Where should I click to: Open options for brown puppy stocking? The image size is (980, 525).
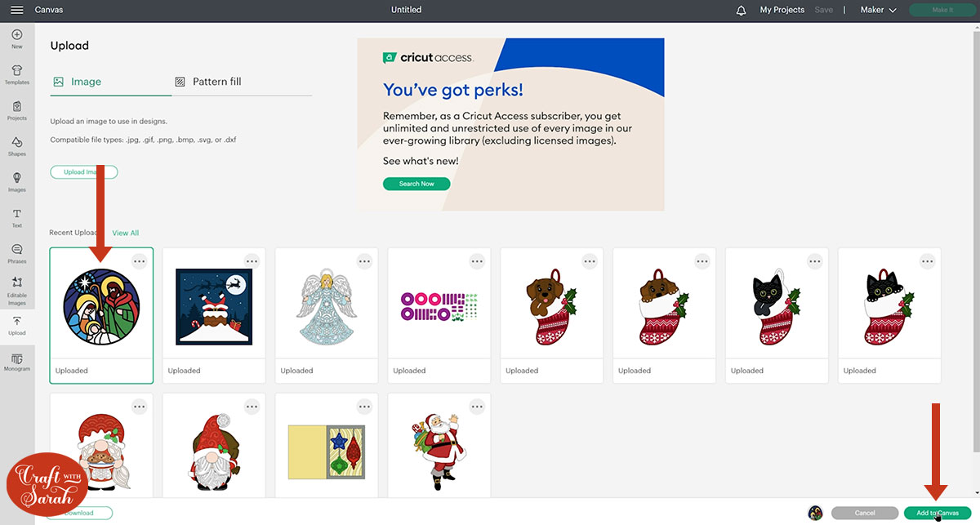click(590, 261)
